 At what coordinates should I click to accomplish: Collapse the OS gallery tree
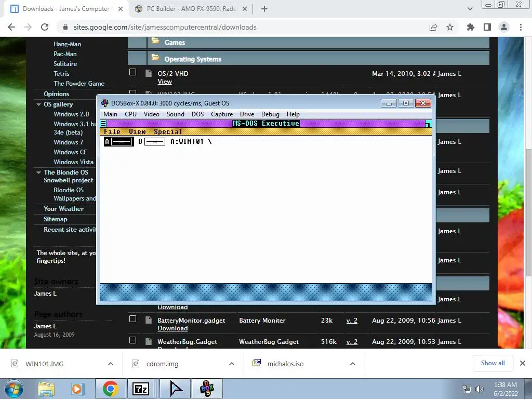click(38, 104)
